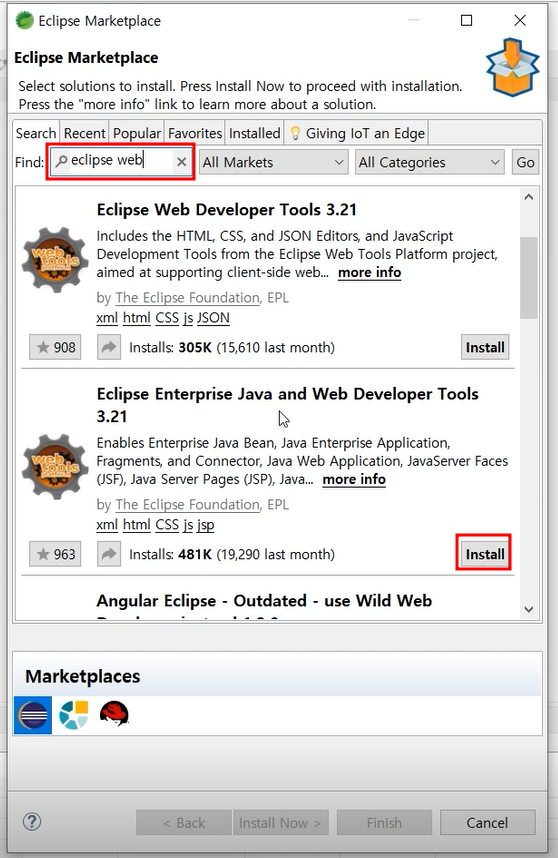Screen dimensions: 558x858
Task: Open the All Markets dropdown
Action: [x=274, y=162]
